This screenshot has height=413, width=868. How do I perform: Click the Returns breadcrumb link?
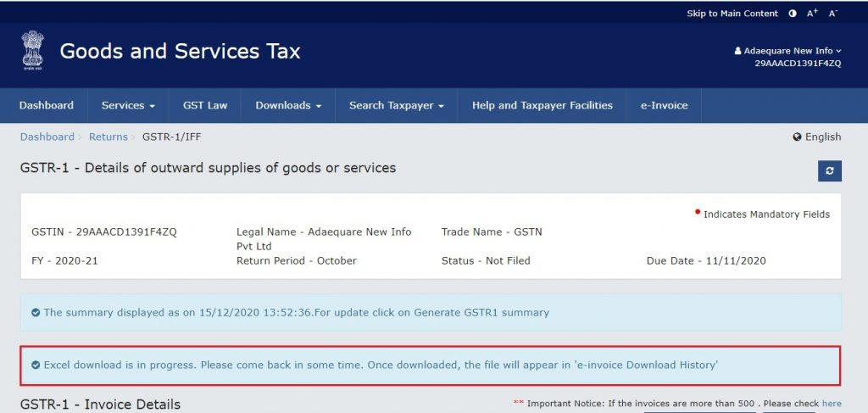[108, 137]
